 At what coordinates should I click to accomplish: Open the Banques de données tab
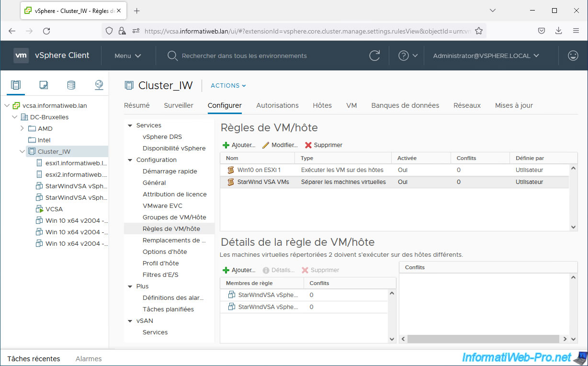point(405,105)
